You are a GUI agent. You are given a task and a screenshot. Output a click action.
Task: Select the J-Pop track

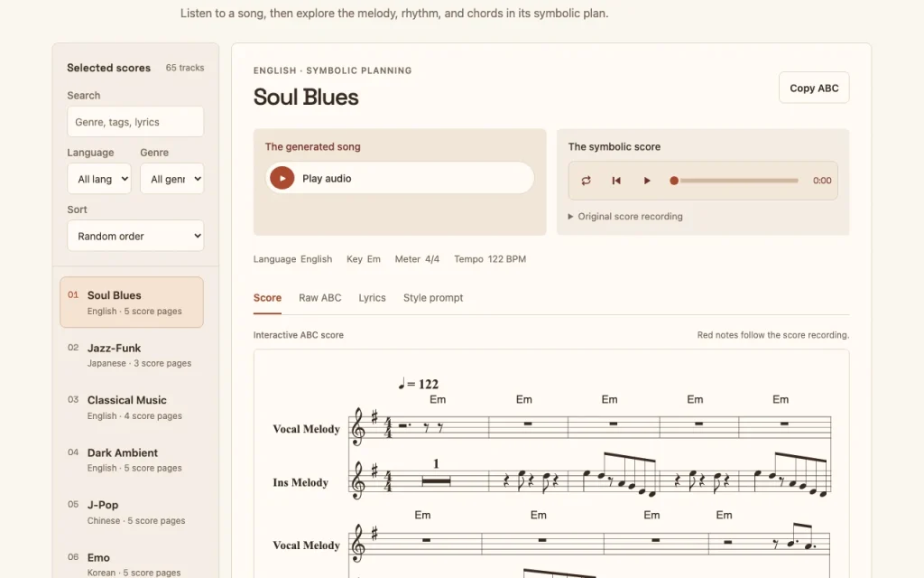point(132,513)
